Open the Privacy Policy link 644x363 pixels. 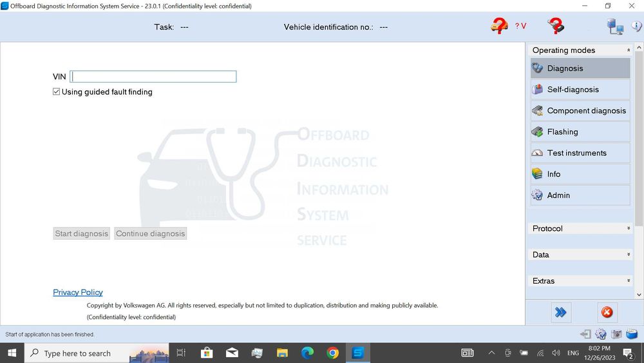coord(78,292)
